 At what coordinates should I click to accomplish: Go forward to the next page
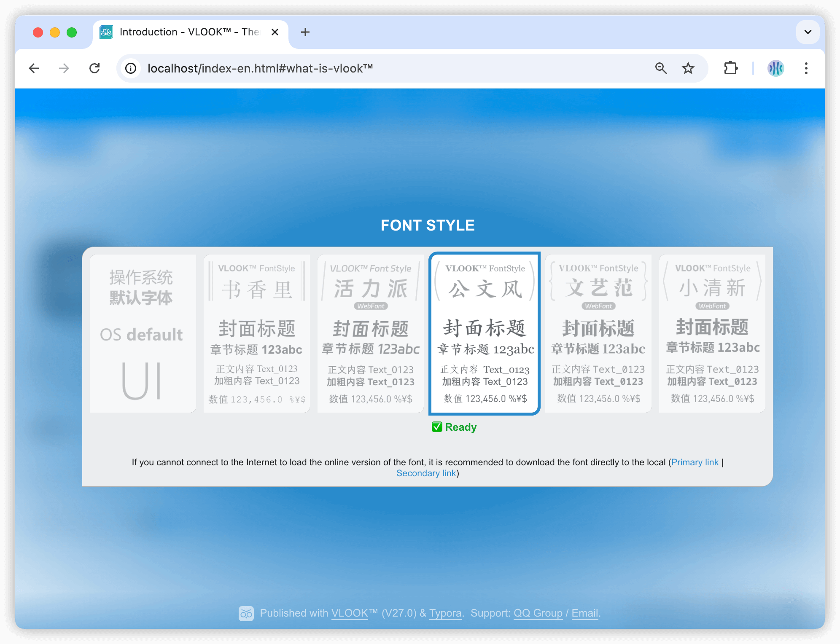[x=64, y=68]
